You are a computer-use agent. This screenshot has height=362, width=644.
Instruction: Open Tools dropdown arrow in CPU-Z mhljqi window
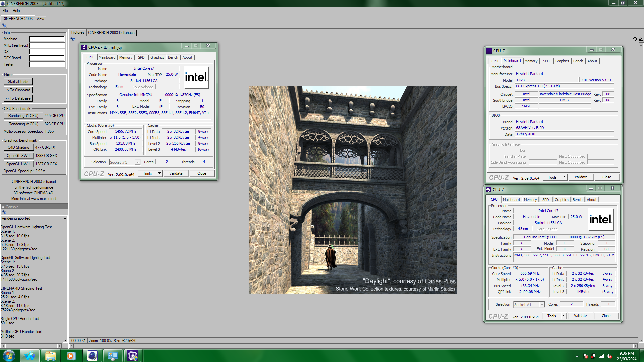160,173
